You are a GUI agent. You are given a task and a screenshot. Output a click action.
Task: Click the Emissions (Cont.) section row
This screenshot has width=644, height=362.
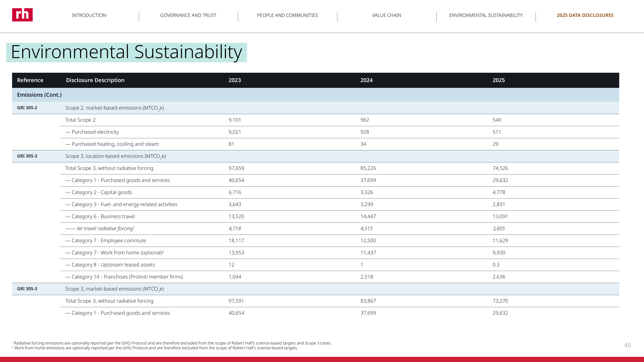tap(316, 95)
